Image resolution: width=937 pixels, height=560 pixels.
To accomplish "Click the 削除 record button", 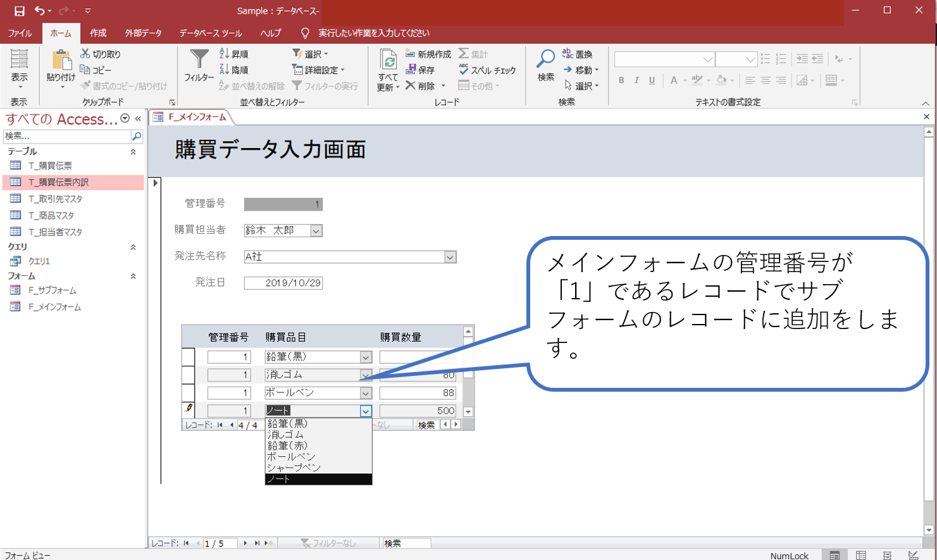I will pos(421,85).
